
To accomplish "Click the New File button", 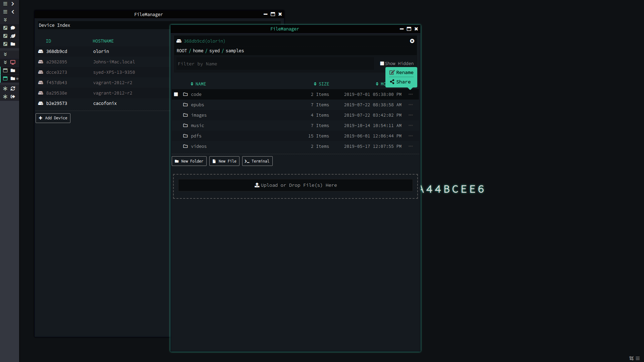I will 224,161.
